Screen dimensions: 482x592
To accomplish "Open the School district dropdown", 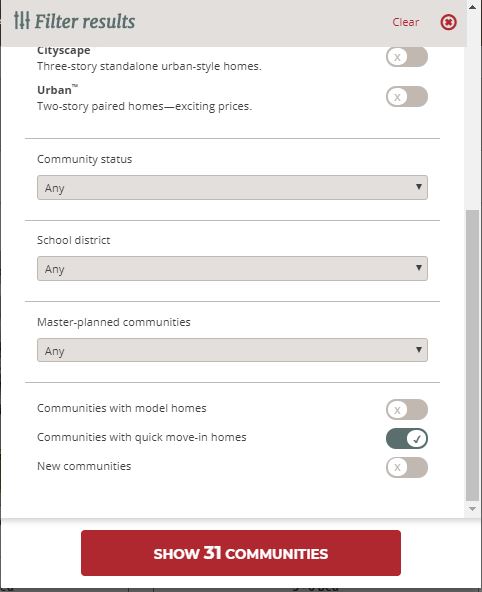I will [x=232, y=268].
